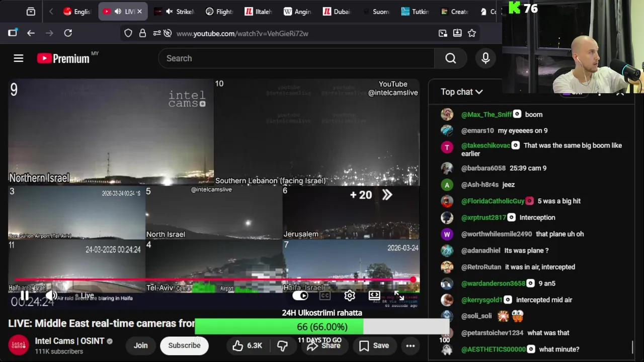Switch to the Iltaleh tab
Screen dimensions: 644x362
258,12
